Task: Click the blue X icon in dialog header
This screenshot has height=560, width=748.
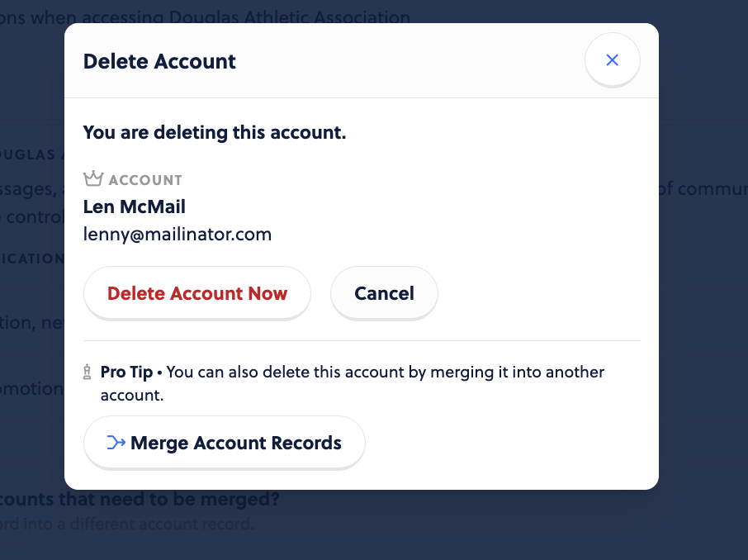Action: click(612, 59)
